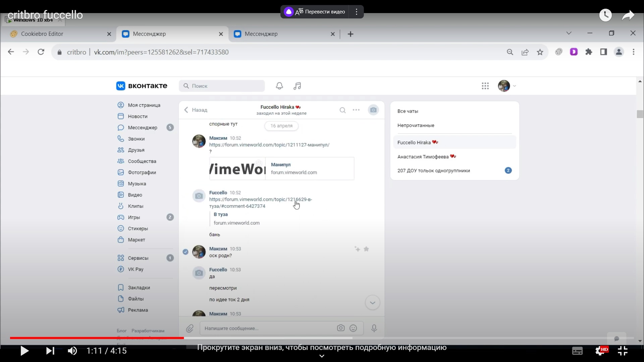Toggle YouTube subtitles button
This screenshot has width=644, height=362.
coord(577,351)
